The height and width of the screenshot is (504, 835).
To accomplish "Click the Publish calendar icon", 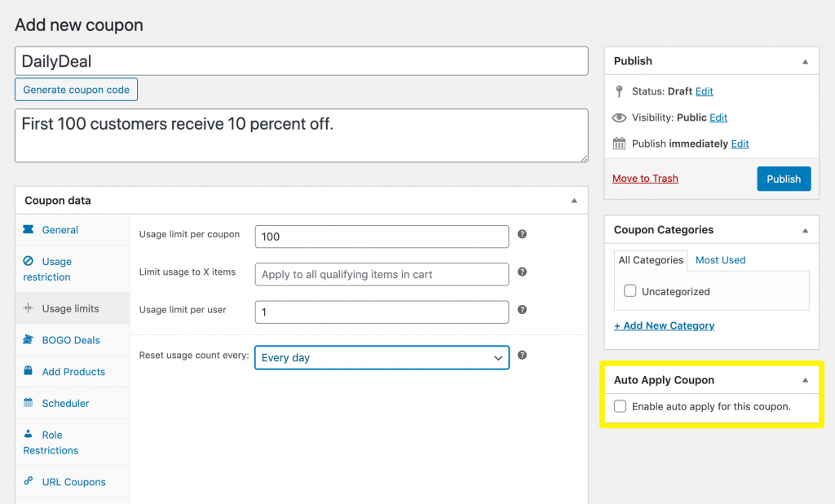I will click(619, 144).
